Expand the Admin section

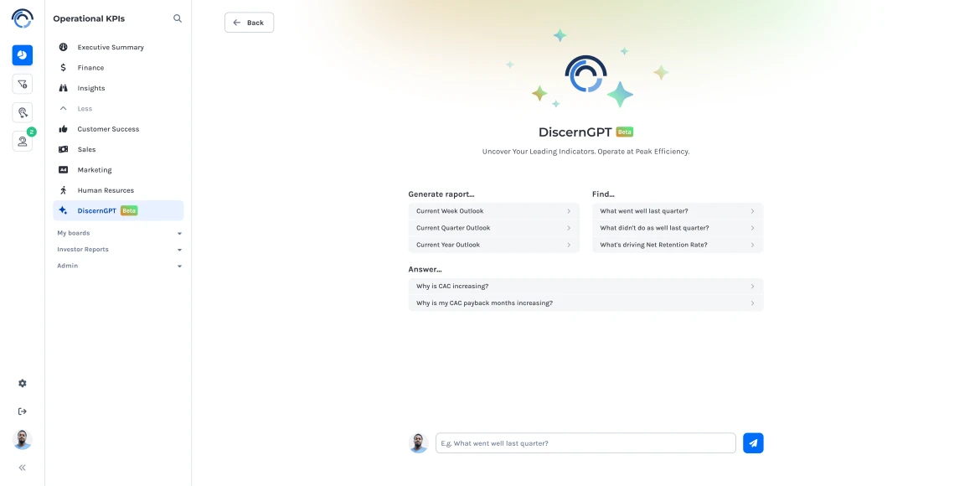(x=119, y=266)
